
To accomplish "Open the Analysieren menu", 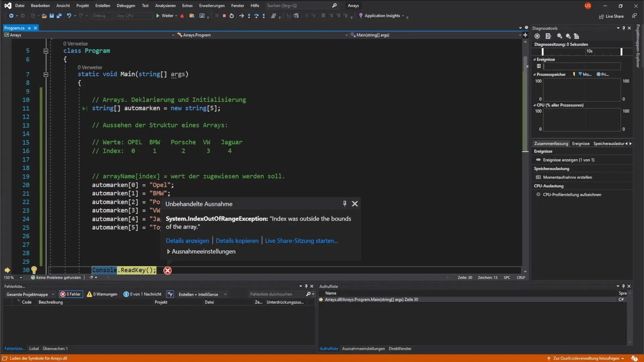I will 165,5.
